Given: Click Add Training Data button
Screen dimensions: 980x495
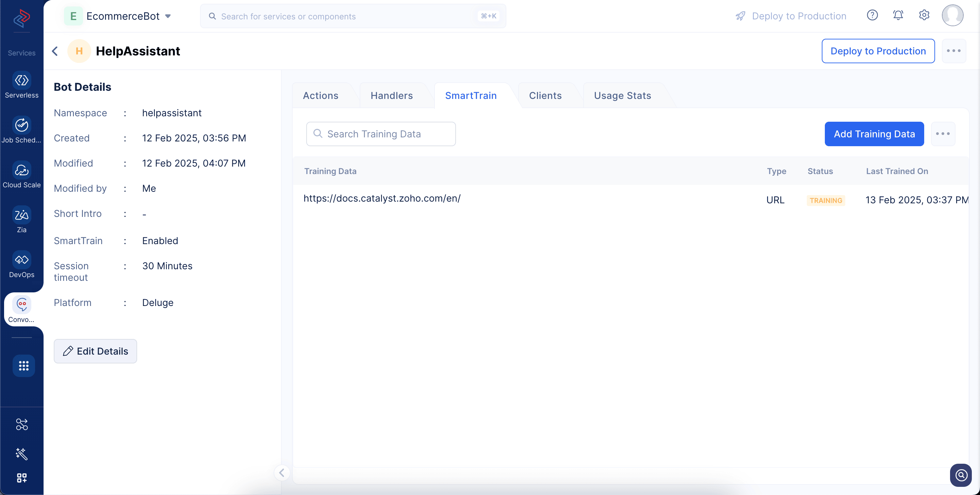Looking at the screenshot, I should (874, 134).
